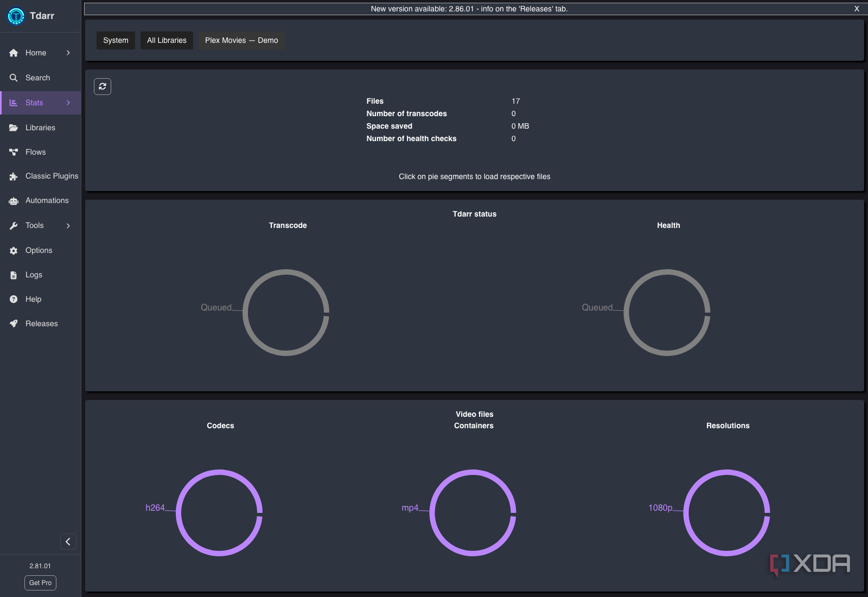Click the Number of health checks label
Screen dimensions: 868x597
click(411, 139)
